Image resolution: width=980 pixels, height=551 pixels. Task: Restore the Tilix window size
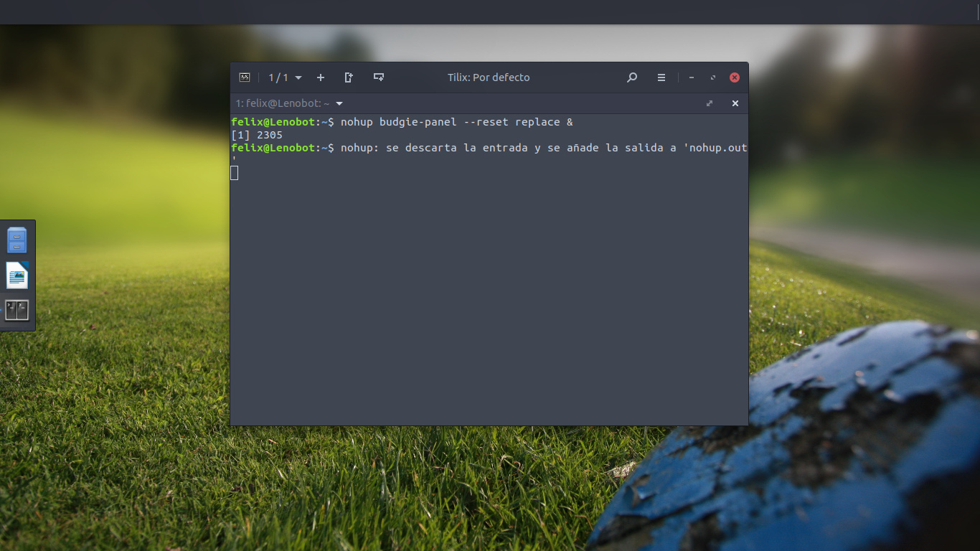click(713, 77)
